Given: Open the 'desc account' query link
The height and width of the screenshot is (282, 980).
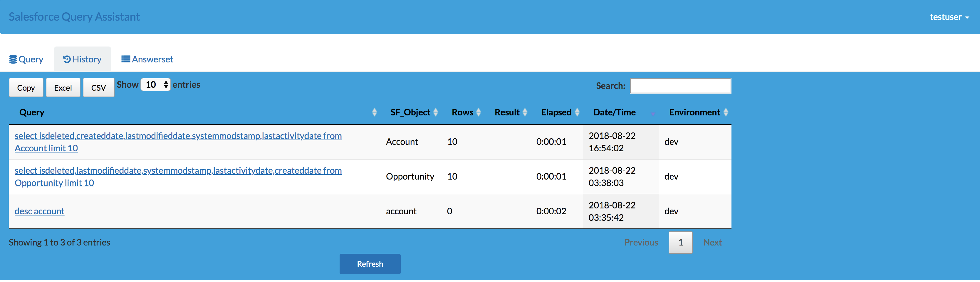Looking at the screenshot, I should [40, 211].
